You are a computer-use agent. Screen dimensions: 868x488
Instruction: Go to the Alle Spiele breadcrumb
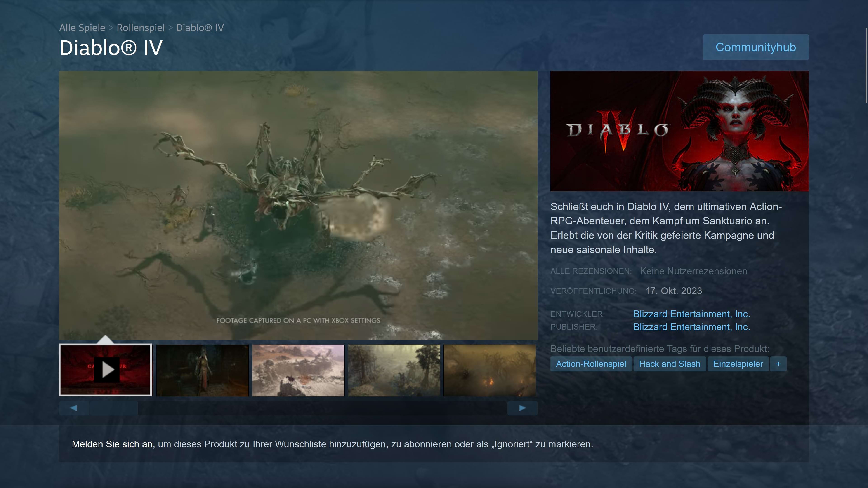click(x=82, y=28)
